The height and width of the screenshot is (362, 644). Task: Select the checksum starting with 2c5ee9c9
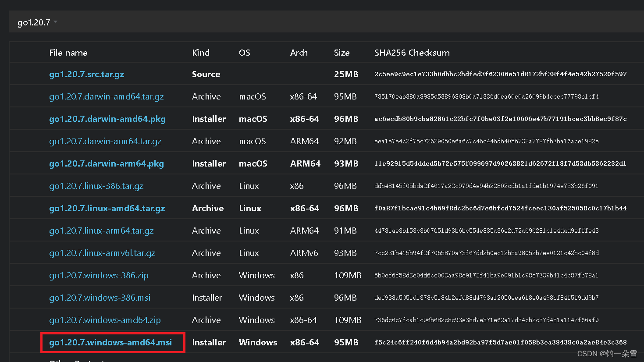point(501,74)
